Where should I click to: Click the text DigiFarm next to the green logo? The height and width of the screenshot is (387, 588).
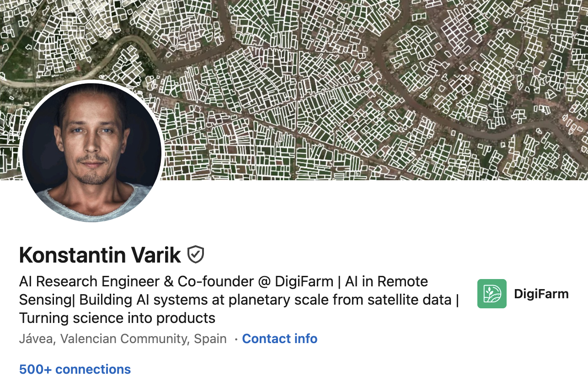coord(541,294)
